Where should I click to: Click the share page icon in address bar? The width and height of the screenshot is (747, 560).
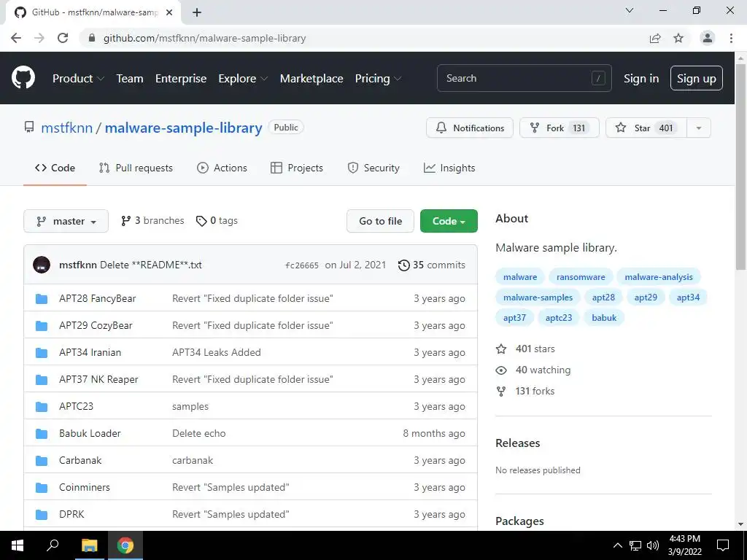pyautogui.click(x=655, y=38)
